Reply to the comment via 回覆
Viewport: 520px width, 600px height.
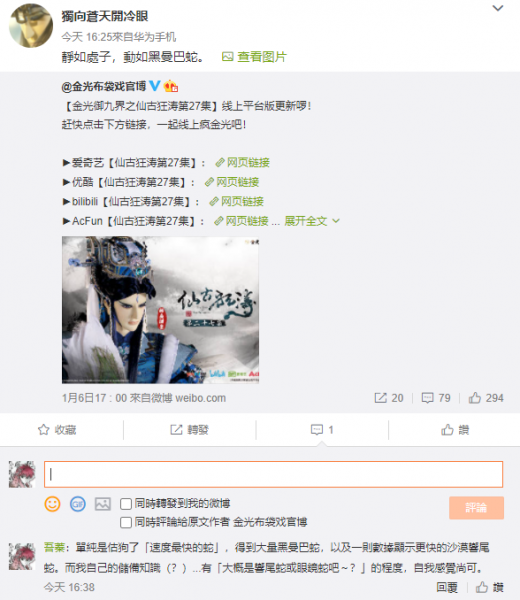447,587
